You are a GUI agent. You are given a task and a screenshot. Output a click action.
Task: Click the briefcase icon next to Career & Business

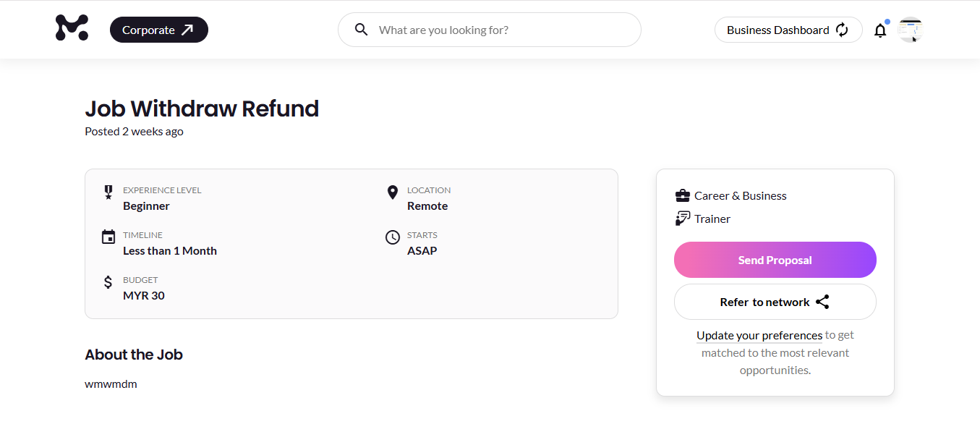tap(682, 195)
